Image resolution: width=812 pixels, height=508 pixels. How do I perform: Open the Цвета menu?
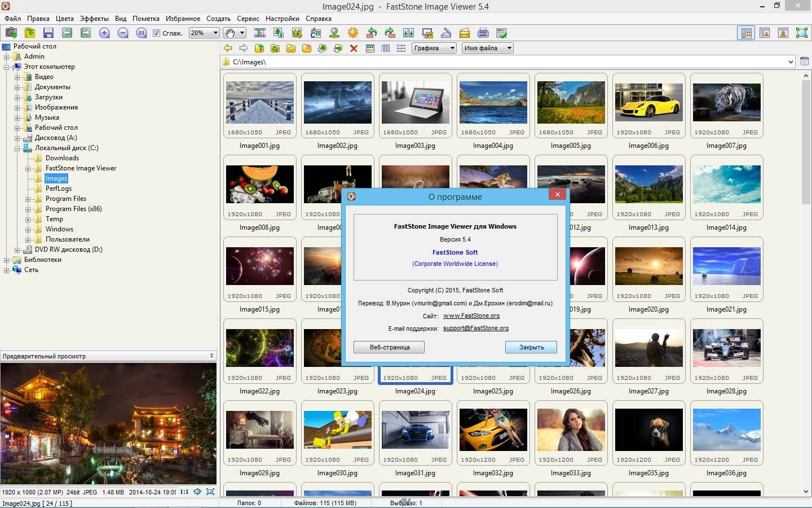point(65,19)
